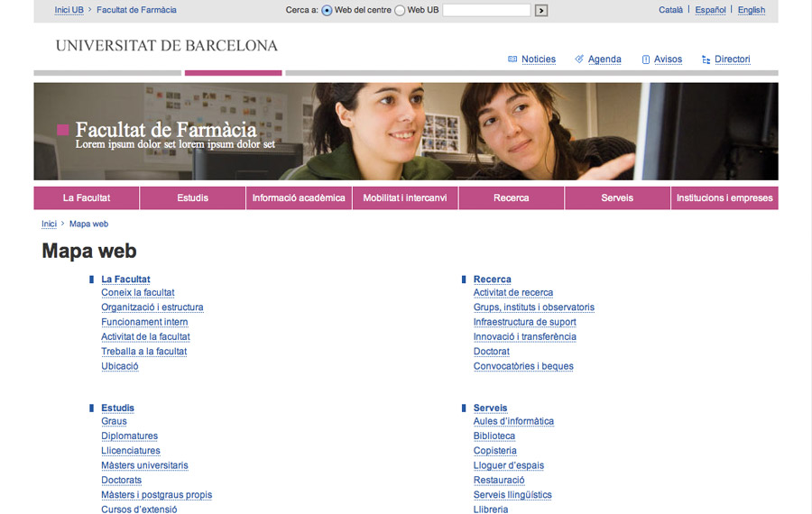Open Restauració link
Viewport: 812px width, 514px height.
499,480
